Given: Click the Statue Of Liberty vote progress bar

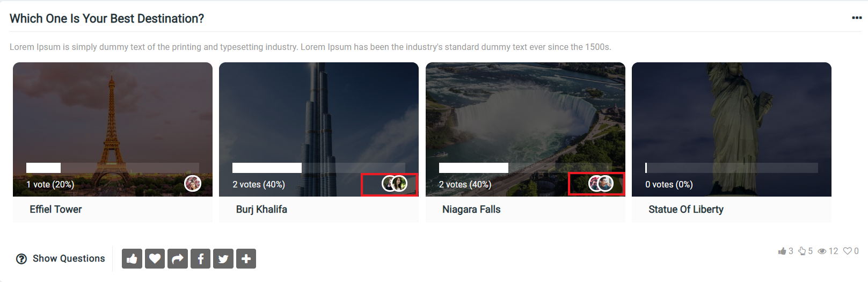Looking at the screenshot, I should click(732, 168).
